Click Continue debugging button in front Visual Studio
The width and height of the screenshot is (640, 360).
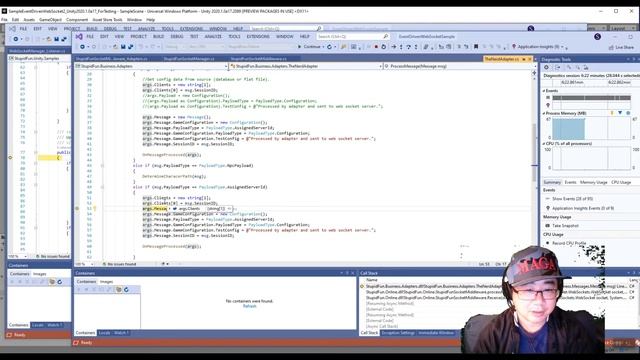click(309, 47)
